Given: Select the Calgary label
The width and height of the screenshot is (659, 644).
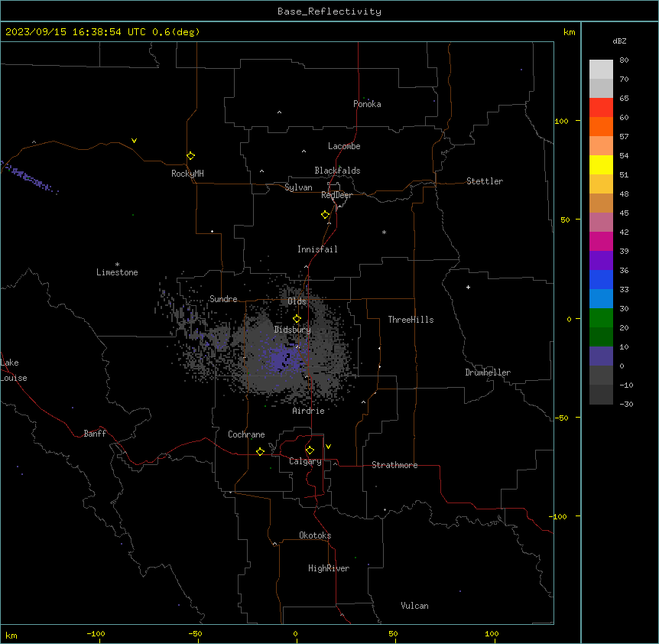Looking at the screenshot, I should (305, 461).
